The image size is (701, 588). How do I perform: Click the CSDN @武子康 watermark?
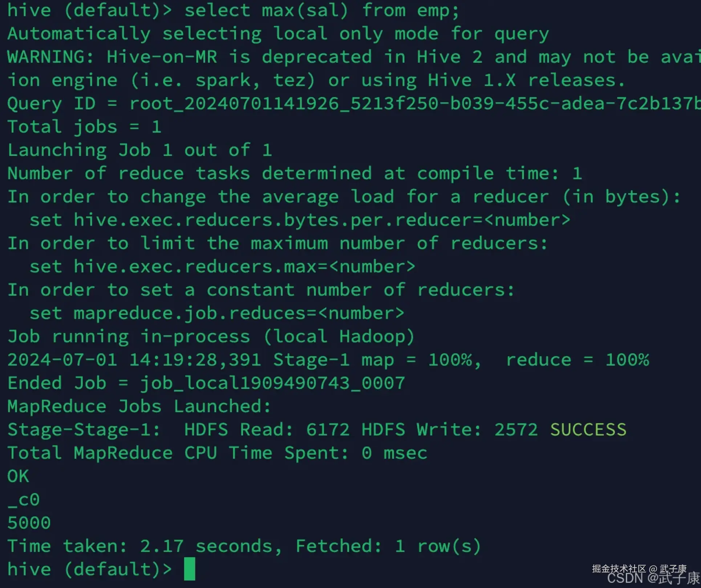(x=653, y=579)
